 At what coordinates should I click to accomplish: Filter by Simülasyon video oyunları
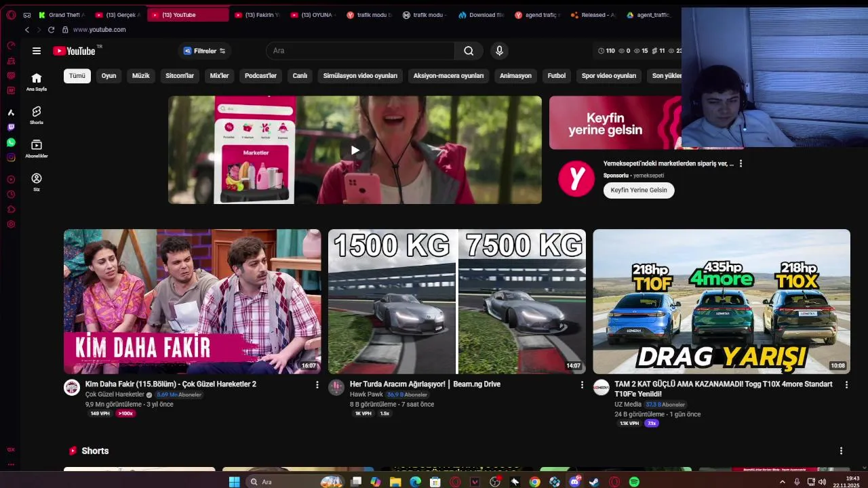coord(360,76)
